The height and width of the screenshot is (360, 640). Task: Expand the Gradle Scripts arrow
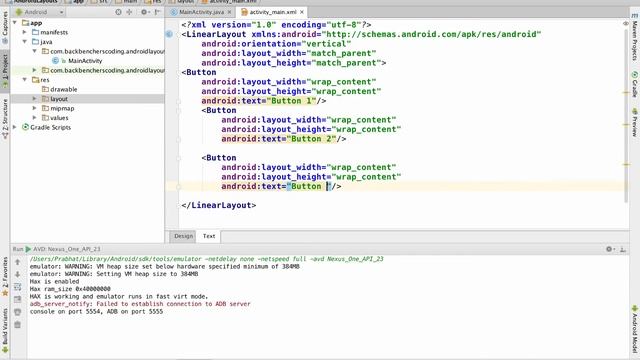tap(15, 127)
